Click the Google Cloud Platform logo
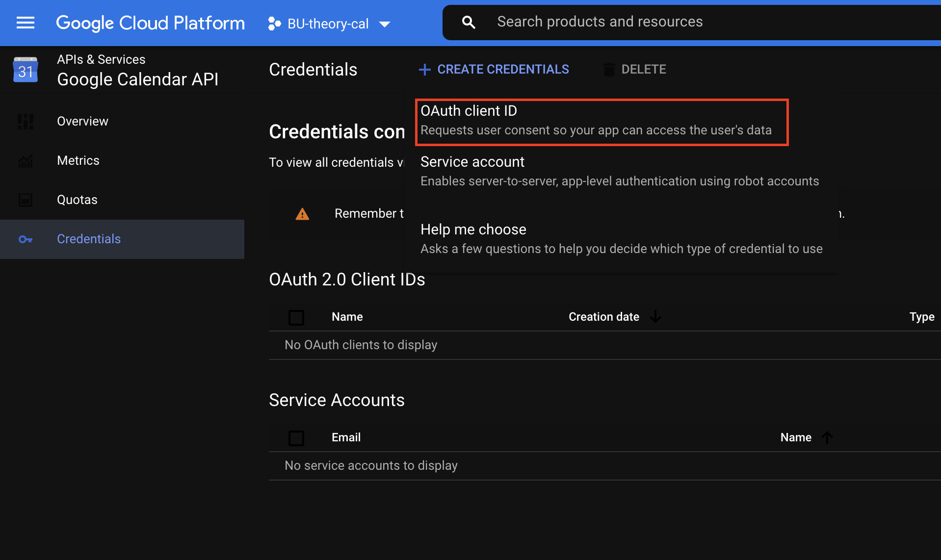 (150, 23)
